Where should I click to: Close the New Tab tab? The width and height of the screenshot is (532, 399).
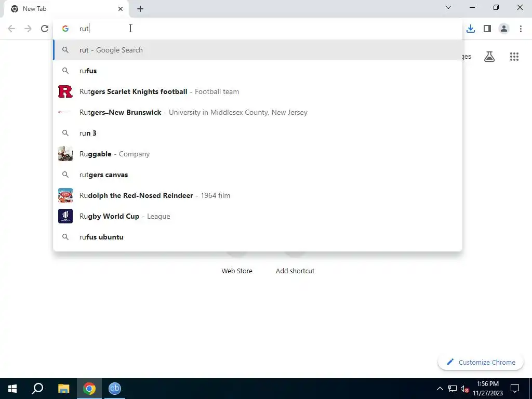click(121, 9)
